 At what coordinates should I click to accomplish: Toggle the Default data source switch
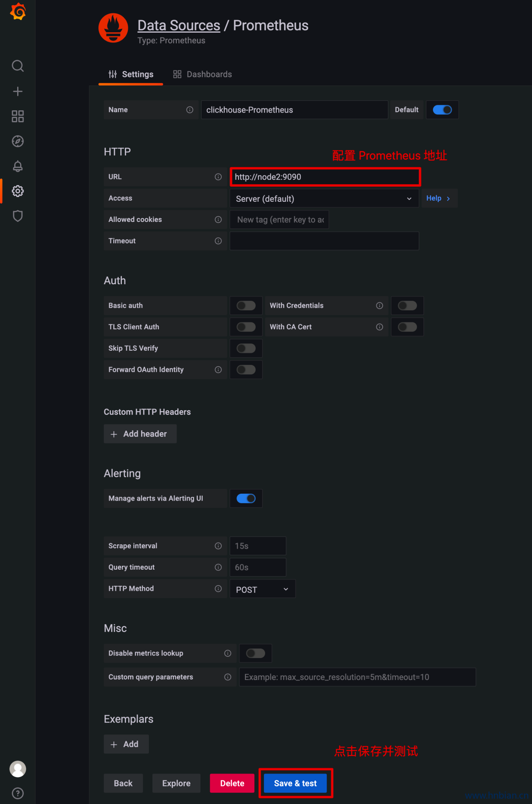coord(442,110)
